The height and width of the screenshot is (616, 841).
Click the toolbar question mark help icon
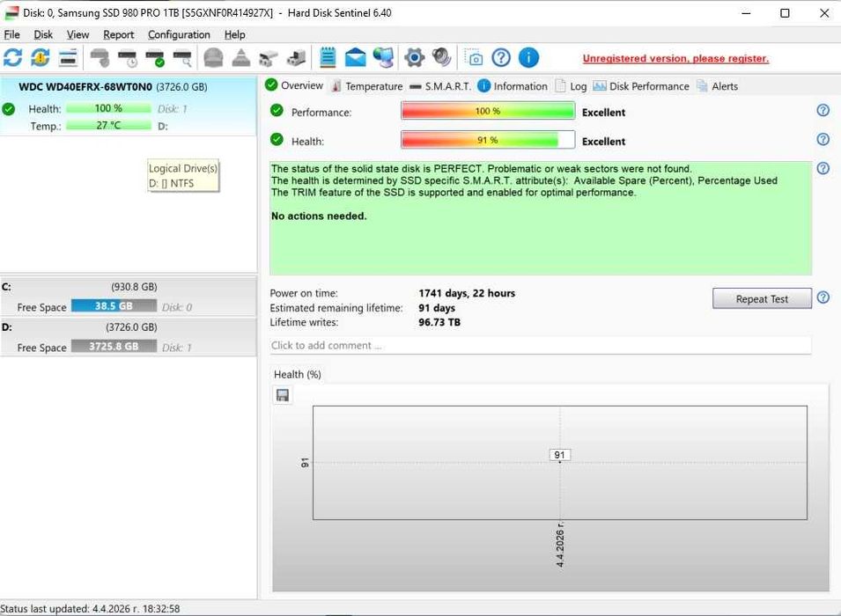tap(501, 57)
